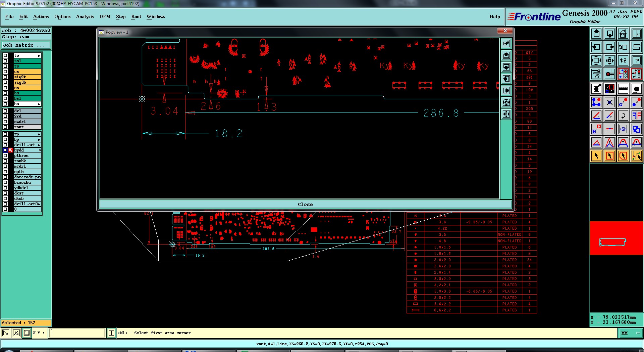Screen dimensions: 644x352
Task: Select the mirror F tool icon
Action: coord(636,116)
